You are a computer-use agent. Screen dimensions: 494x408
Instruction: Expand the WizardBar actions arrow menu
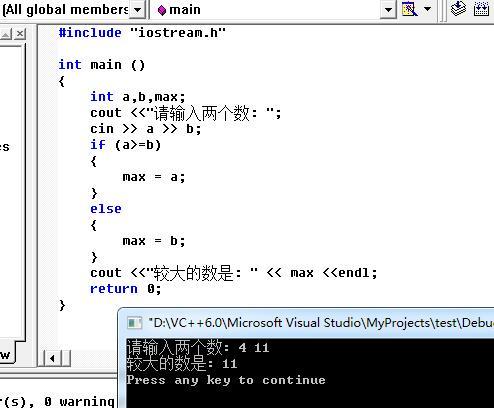[427, 9]
